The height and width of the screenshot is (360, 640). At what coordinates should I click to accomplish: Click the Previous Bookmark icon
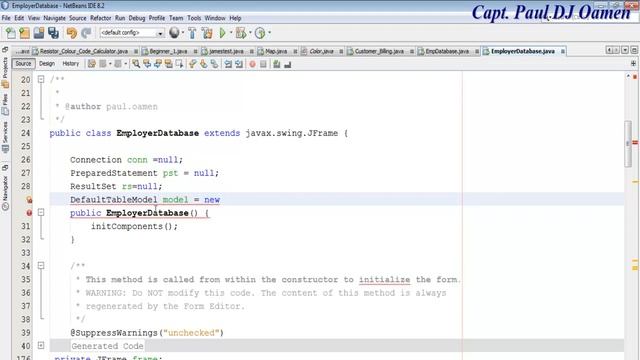click(193, 64)
